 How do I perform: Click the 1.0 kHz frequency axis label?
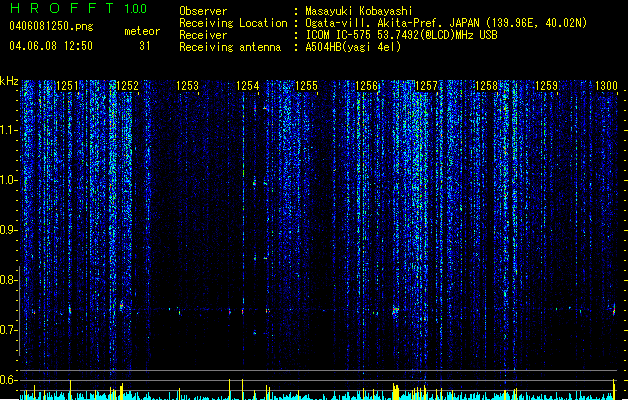[8, 180]
